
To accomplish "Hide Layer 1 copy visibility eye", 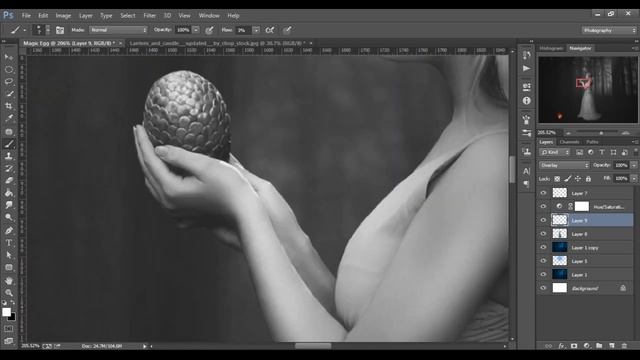I will pyautogui.click(x=543, y=247).
